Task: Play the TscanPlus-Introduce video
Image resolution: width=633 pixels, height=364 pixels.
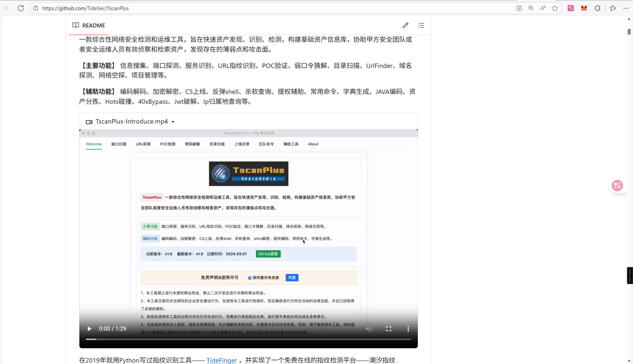Action: (x=89, y=329)
